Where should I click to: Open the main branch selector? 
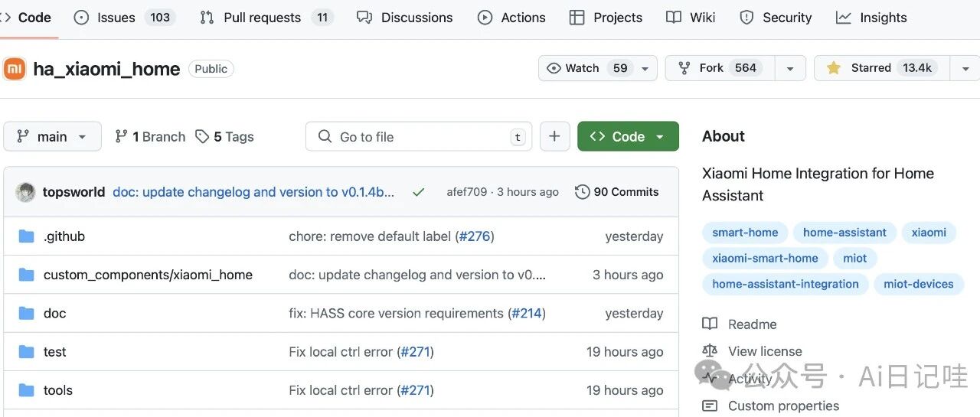(52, 136)
